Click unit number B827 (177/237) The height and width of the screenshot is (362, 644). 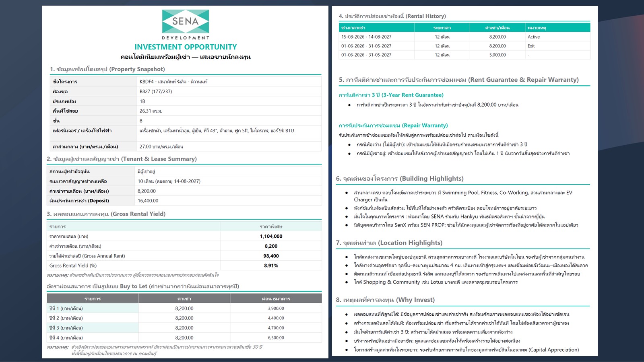click(156, 91)
